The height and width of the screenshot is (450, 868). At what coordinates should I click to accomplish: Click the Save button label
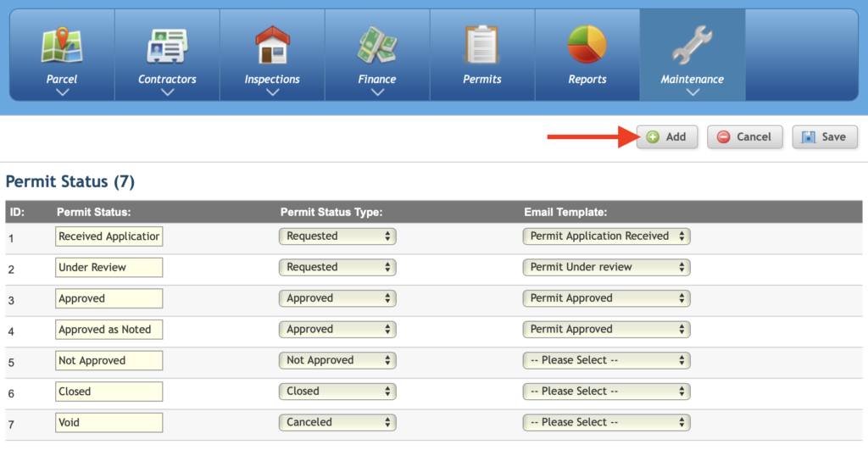coord(833,136)
